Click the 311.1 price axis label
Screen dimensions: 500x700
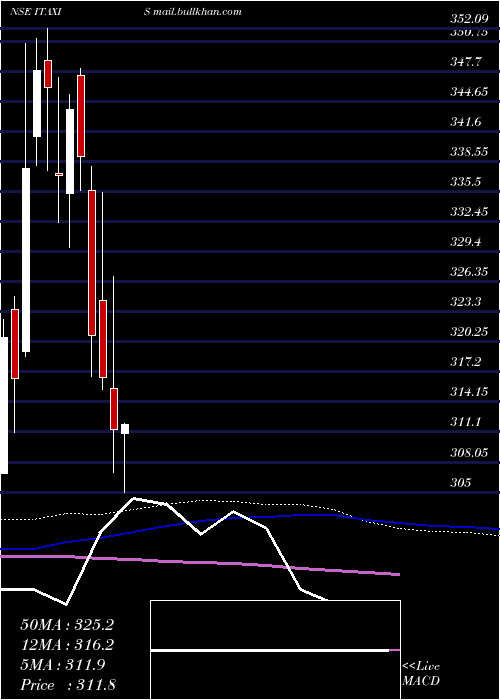[466, 421]
